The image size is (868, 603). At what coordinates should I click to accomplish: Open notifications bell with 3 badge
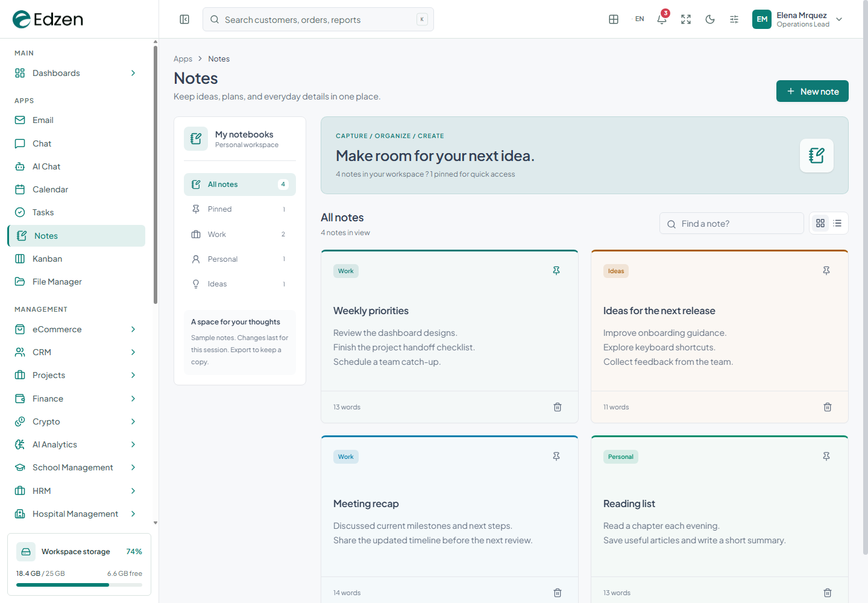coord(662,19)
